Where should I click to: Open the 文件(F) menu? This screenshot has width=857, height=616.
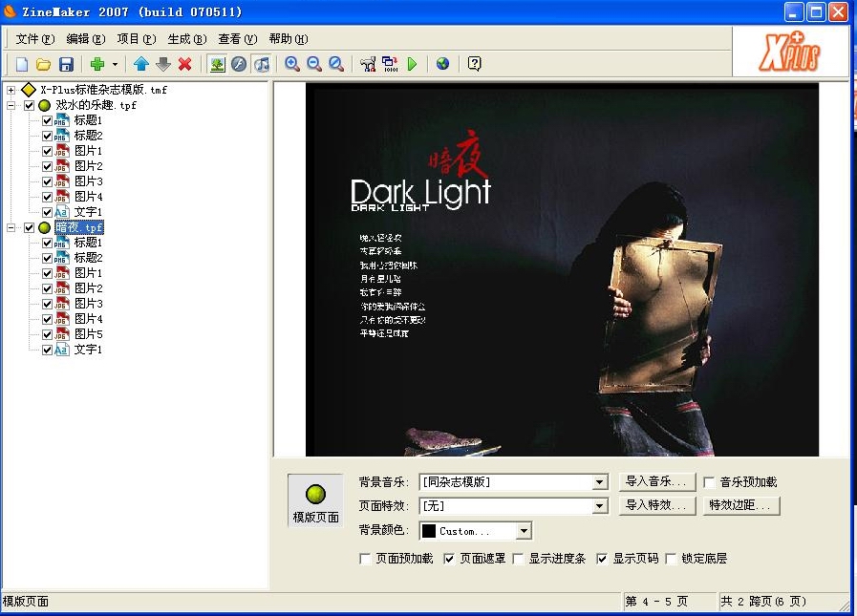click(x=35, y=39)
